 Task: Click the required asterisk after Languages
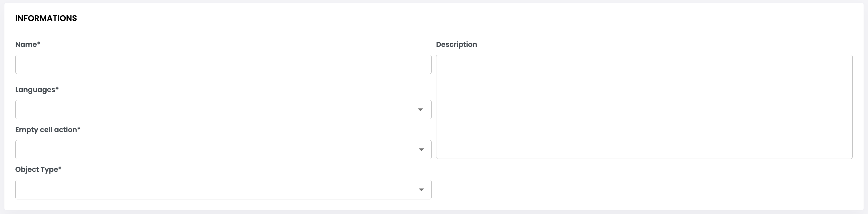pos(57,89)
